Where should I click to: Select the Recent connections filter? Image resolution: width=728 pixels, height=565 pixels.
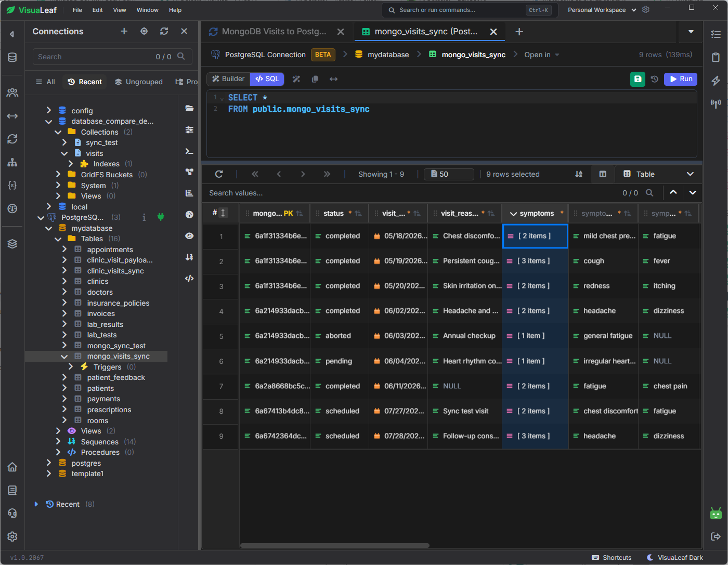(x=85, y=82)
